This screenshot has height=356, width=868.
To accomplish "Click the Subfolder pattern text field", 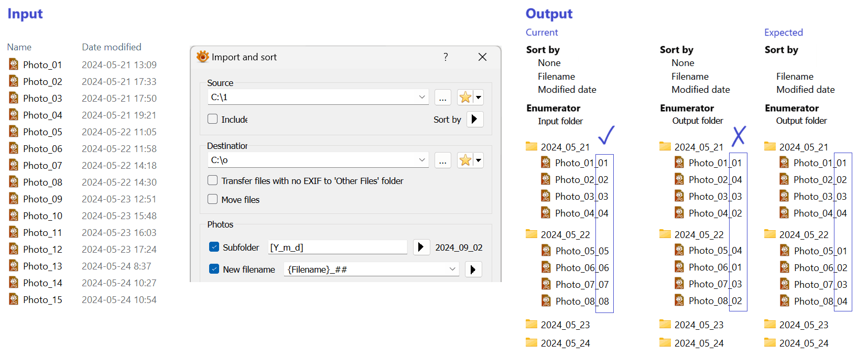I will coord(338,247).
